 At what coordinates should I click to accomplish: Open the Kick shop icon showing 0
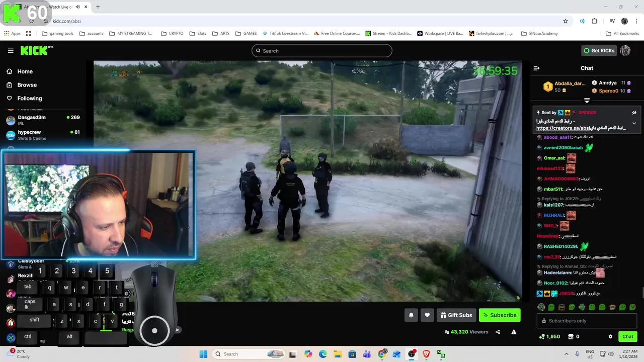coord(574,336)
